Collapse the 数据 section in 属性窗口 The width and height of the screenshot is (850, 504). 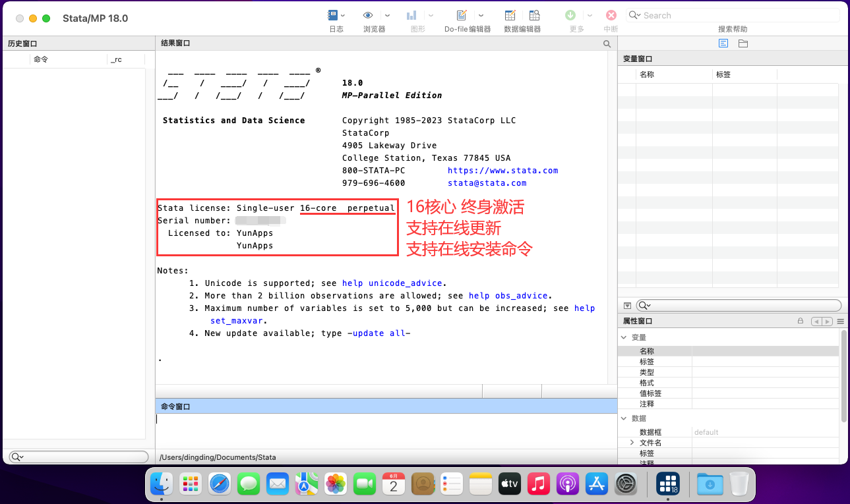pos(624,418)
